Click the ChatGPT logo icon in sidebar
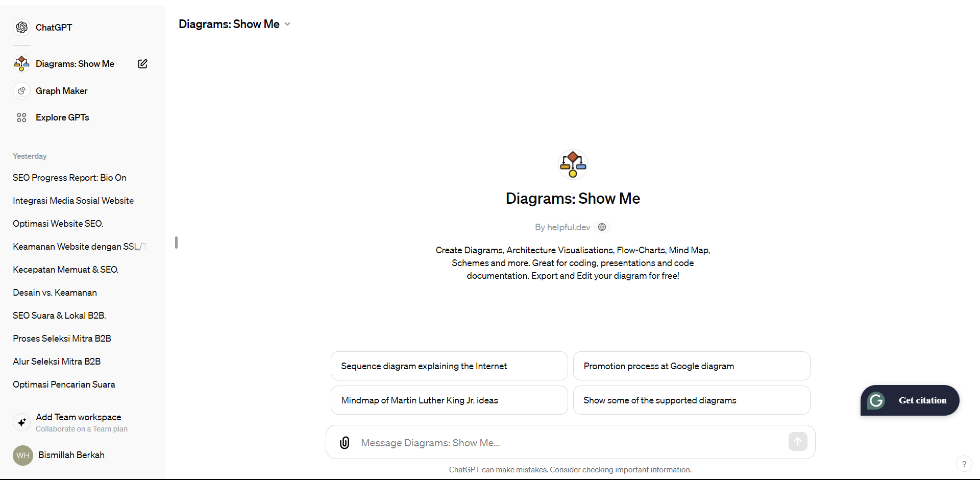 point(21,28)
